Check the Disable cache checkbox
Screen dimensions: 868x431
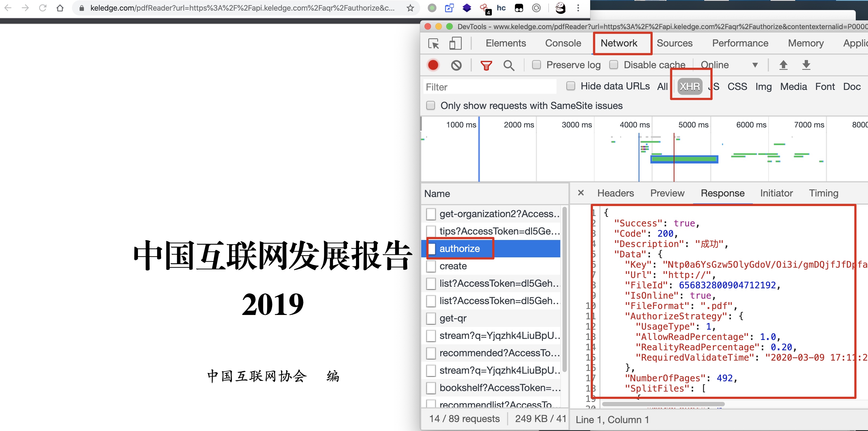[x=614, y=65]
